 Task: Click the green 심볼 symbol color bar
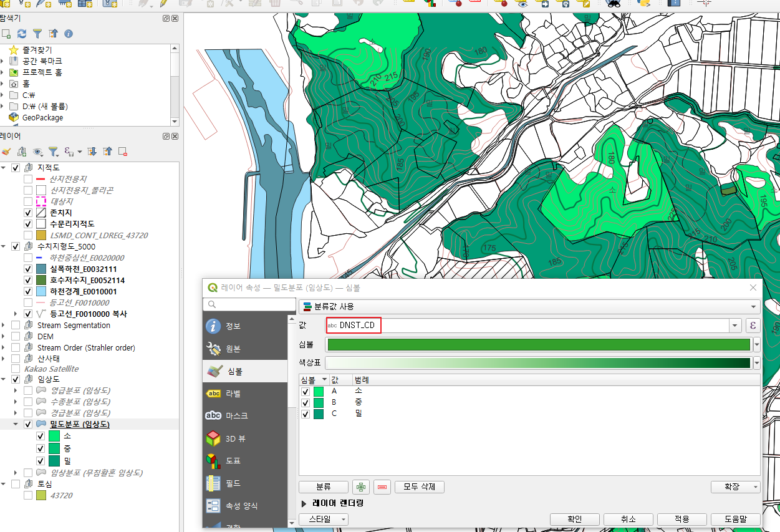[539, 345]
